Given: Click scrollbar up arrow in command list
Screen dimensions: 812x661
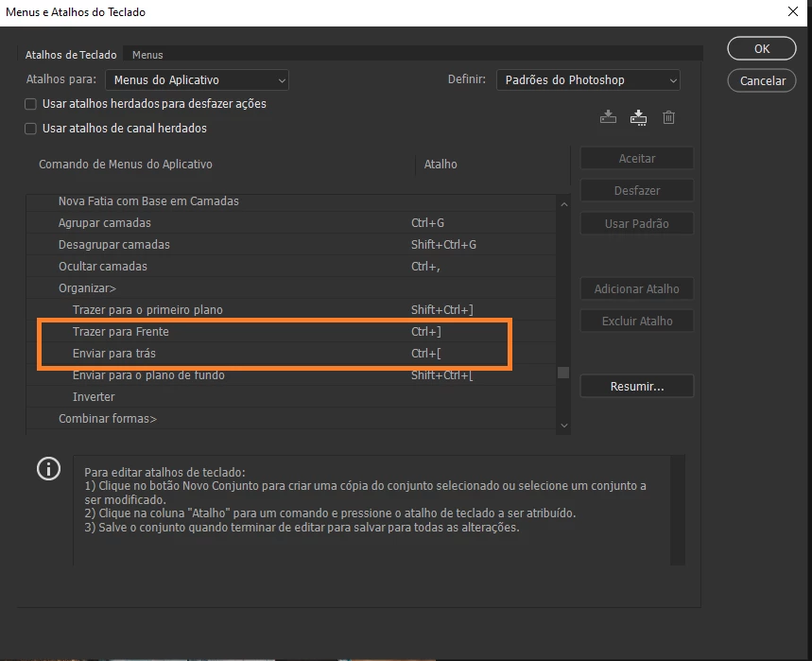Looking at the screenshot, I should 564,204.
